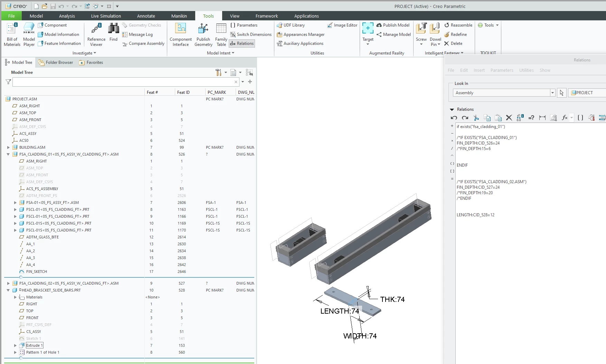Toggle dimension names and values in Relations
This screenshot has width=606, height=364.
tap(520, 118)
